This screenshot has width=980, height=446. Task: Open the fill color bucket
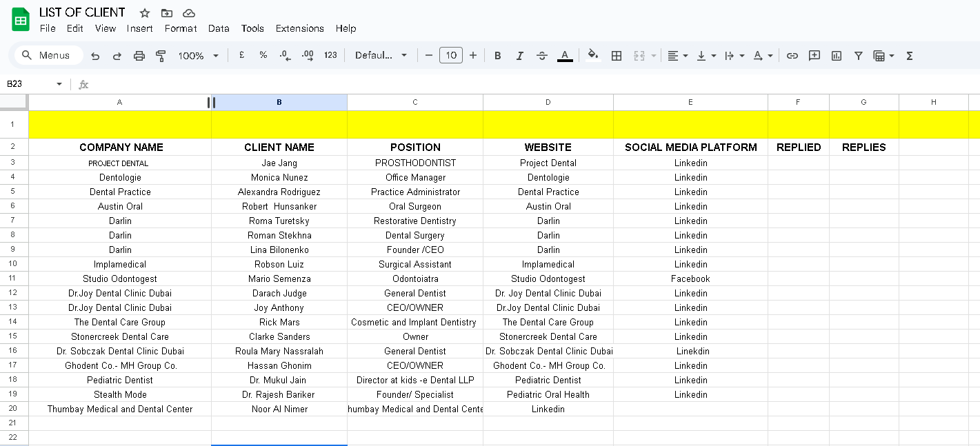(x=593, y=56)
